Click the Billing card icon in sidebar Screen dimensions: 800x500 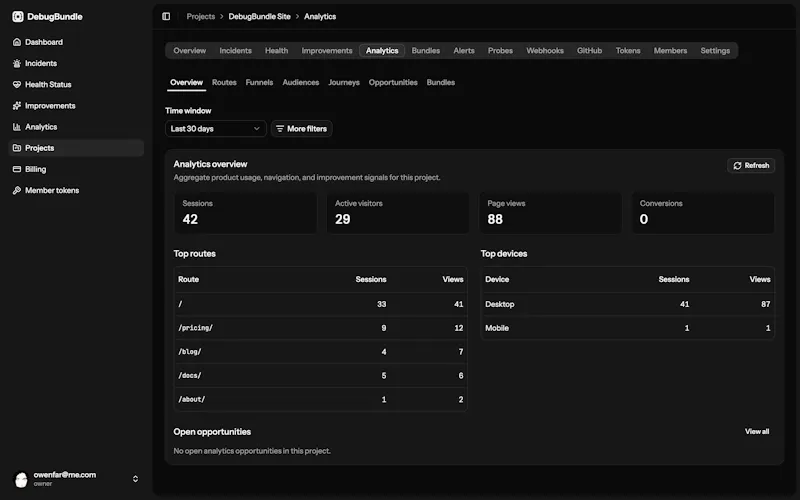click(17, 169)
